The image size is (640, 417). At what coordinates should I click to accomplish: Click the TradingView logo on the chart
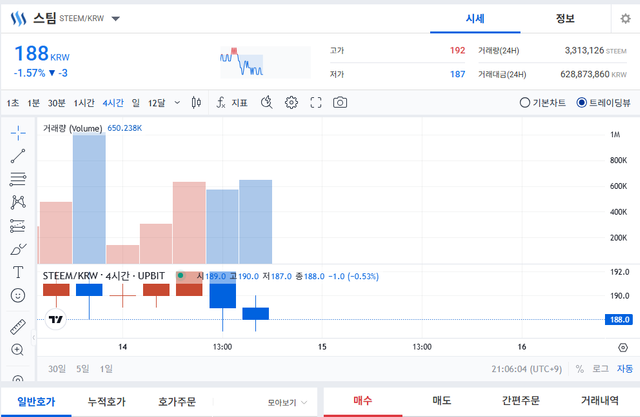click(x=56, y=319)
